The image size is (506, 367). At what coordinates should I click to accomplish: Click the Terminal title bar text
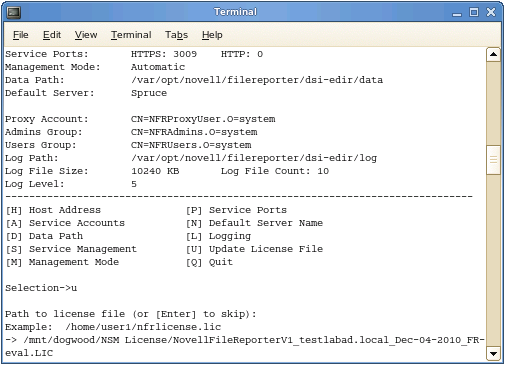click(x=235, y=12)
